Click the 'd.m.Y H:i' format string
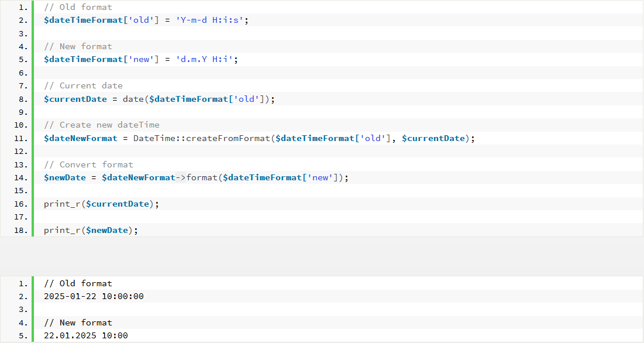This screenshot has height=343, width=644. (205, 60)
